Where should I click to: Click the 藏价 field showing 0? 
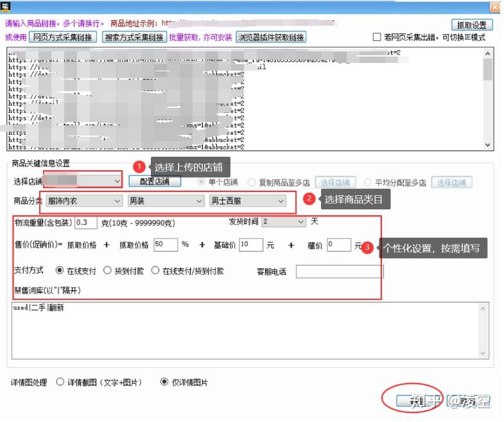[x=339, y=245]
